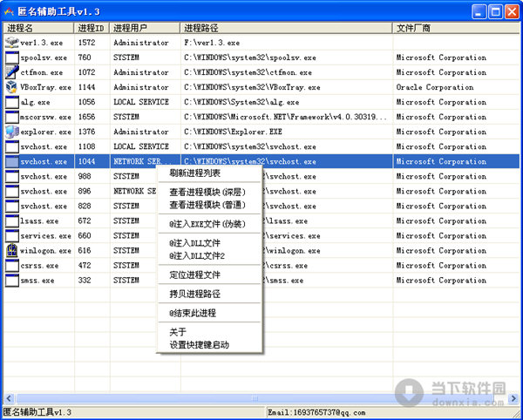Click the PID 1572 cell
Screen dimensions: 523x420
pyautogui.click(x=86, y=43)
